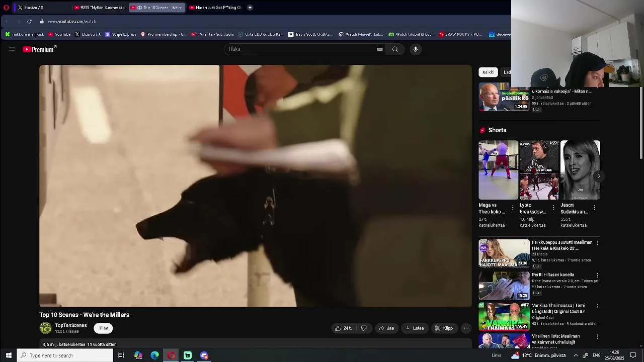The width and height of the screenshot is (644, 362).
Task: Subscribe with the Tilaa button
Action: (103, 328)
